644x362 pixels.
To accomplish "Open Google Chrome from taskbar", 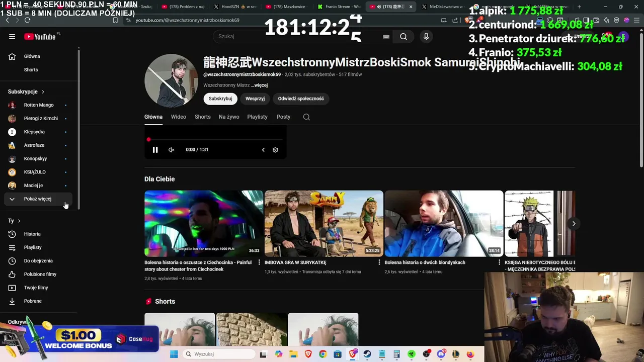I will click(323, 354).
